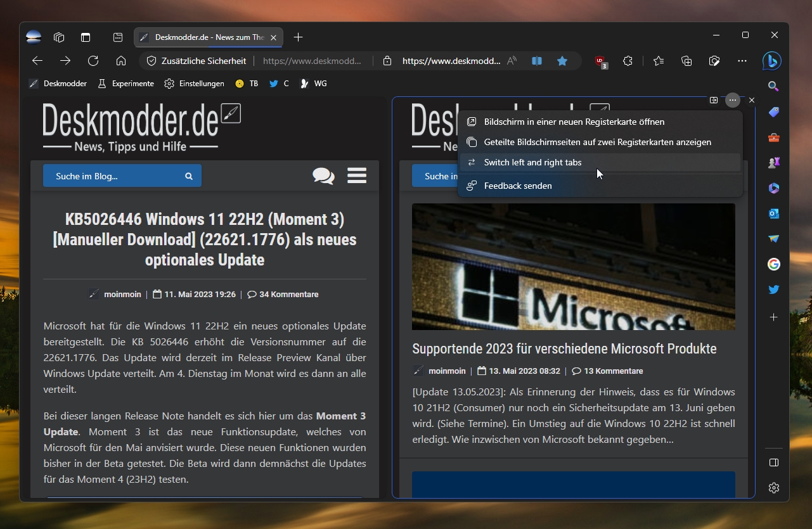View site info via the lock icon
812x529 pixels.
pos(387,61)
